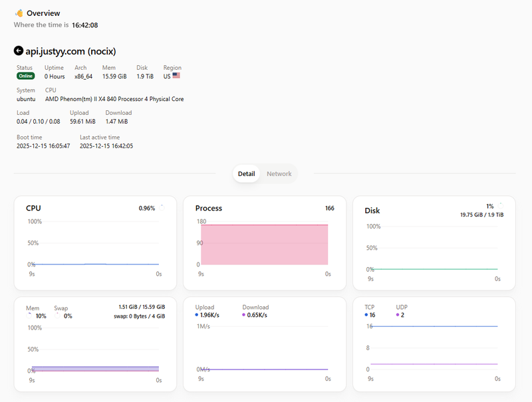Screen dimensions: 532x402
Task: Click the pink Process chart area
Action: point(264,244)
